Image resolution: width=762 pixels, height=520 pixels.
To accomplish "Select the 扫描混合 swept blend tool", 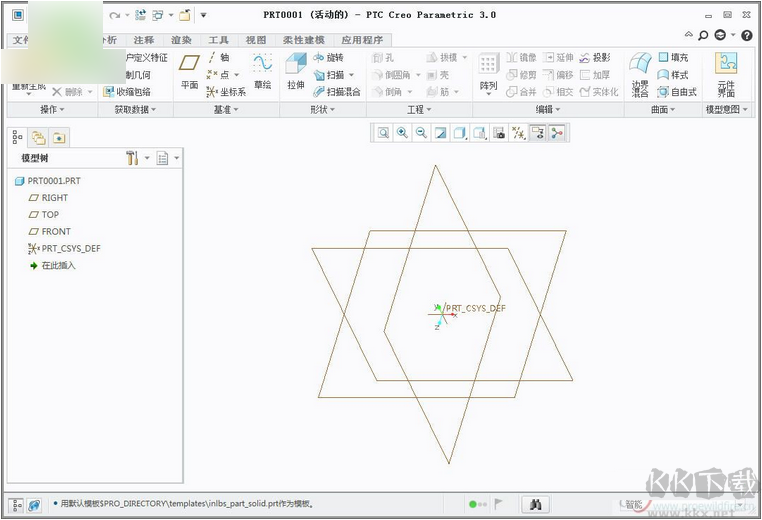I will pos(337,92).
